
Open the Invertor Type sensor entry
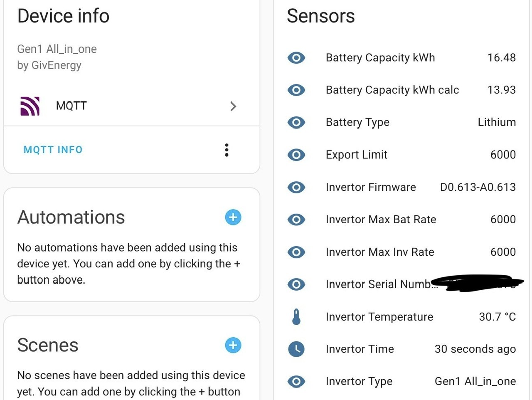point(401,381)
